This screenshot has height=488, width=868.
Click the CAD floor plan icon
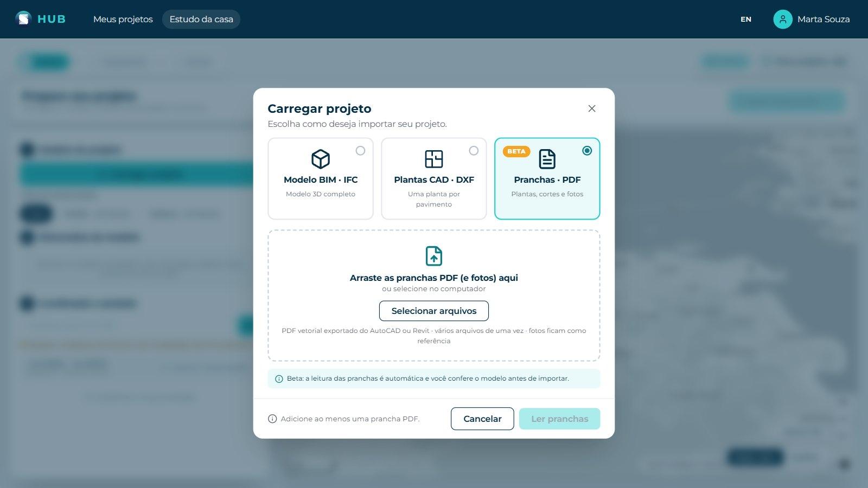click(434, 159)
